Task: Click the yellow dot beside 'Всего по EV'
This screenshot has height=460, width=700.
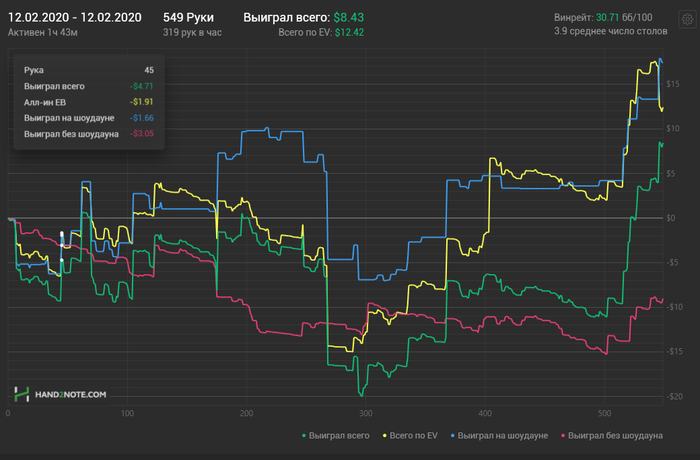Action: click(385, 436)
